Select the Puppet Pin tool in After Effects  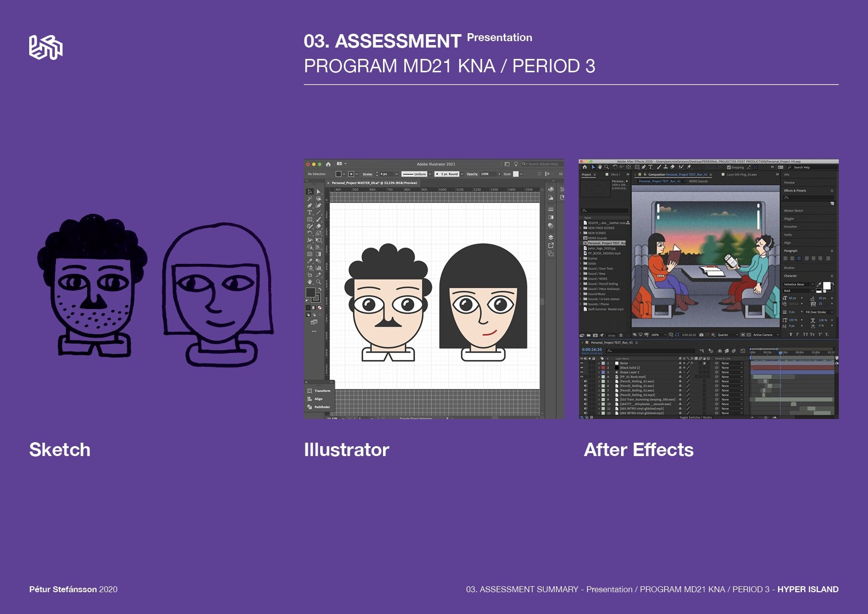[689, 167]
